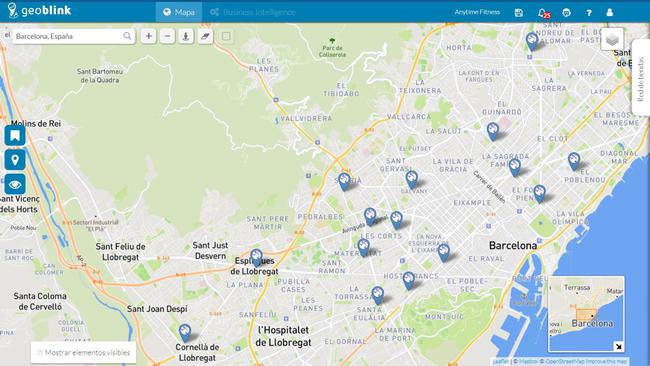Open the help question mark icon
Viewport: 650px width, 366px height.
point(589,13)
